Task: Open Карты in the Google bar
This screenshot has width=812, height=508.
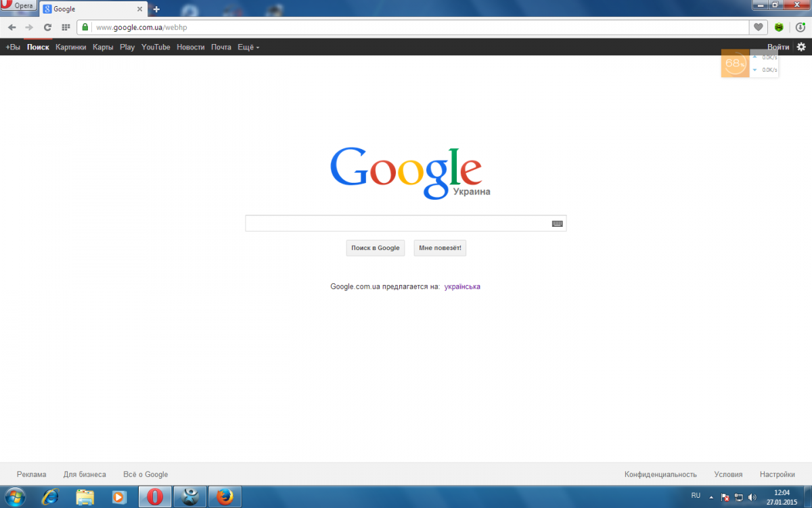Action: tap(103, 47)
